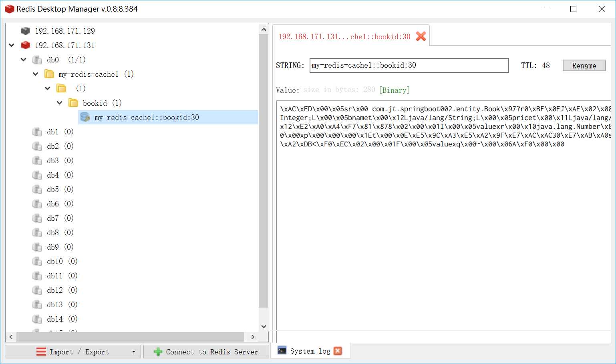Collapse the bookid namespace folder
The image size is (616, 364).
point(60,103)
